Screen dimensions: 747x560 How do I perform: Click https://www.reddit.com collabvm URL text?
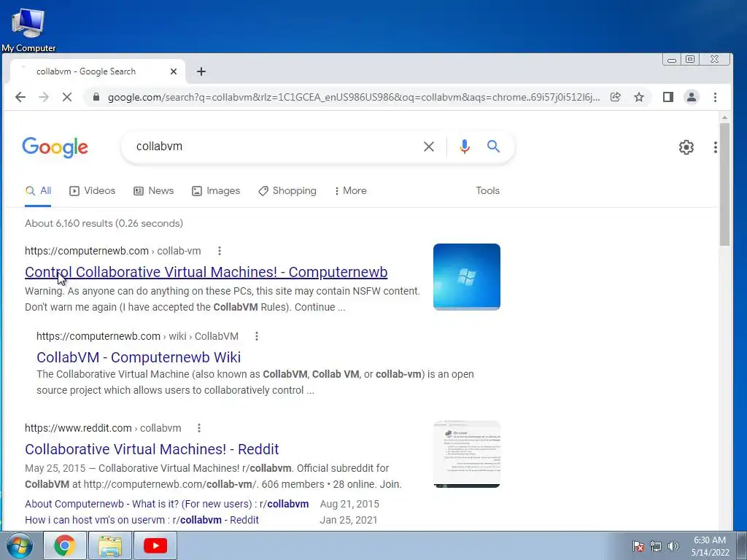pyautogui.click(x=103, y=428)
